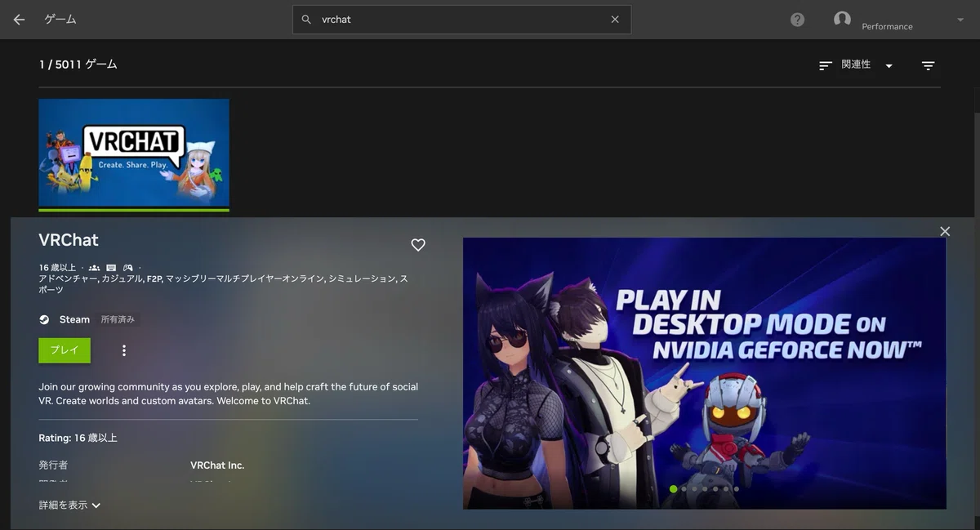This screenshot has height=530, width=980.
Task: Select the second carousel dot
Action: pos(684,489)
